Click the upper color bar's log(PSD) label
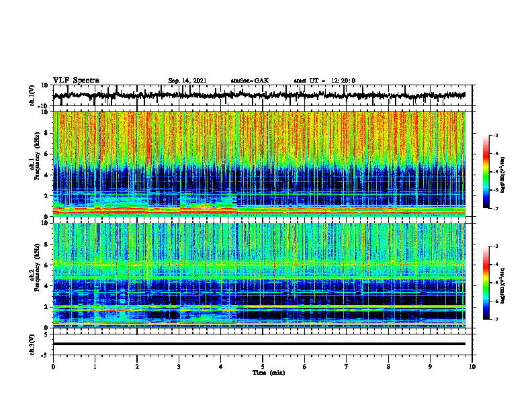This screenshot has width=532, height=411. (503, 175)
